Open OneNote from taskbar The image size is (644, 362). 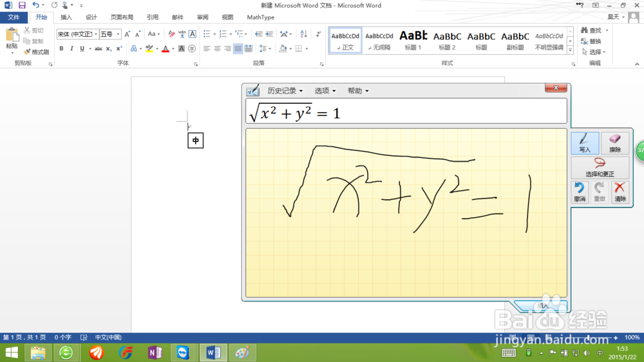point(155,352)
